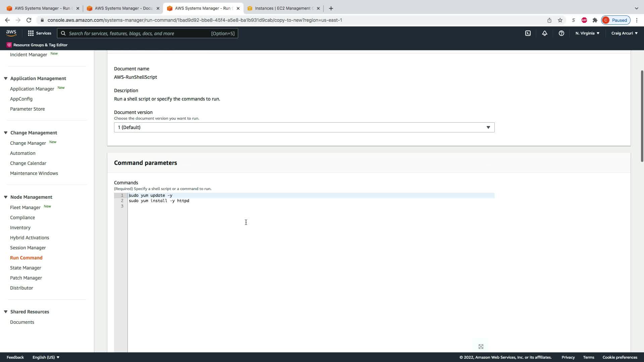Click the notifications bell icon

544,33
